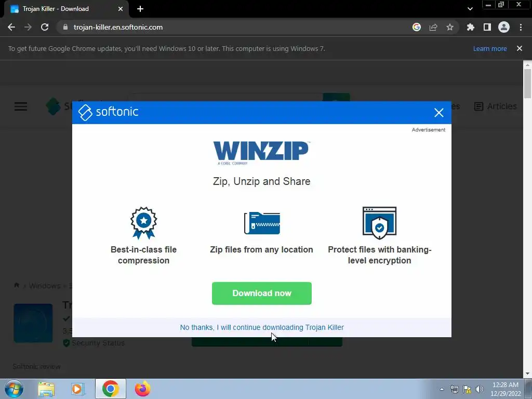
Task: Share this page icon in address bar
Action: pos(433,27)
